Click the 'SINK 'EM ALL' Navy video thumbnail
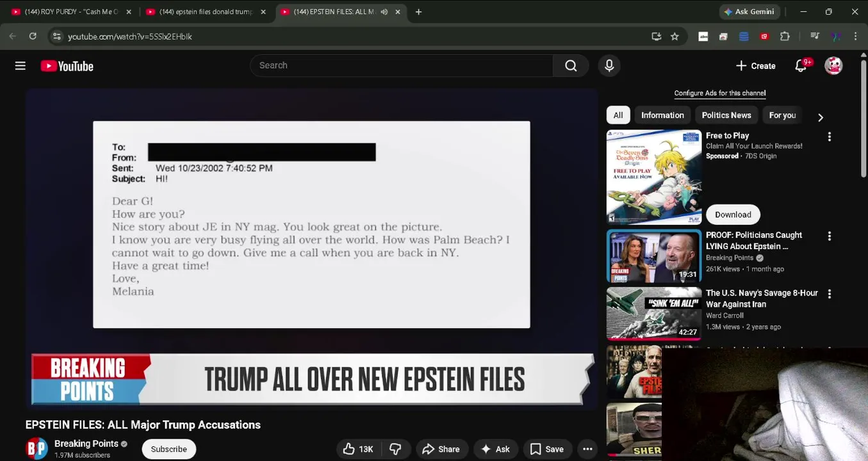The height and width of the screenshot is (461, 868). (x=654, y=314)
